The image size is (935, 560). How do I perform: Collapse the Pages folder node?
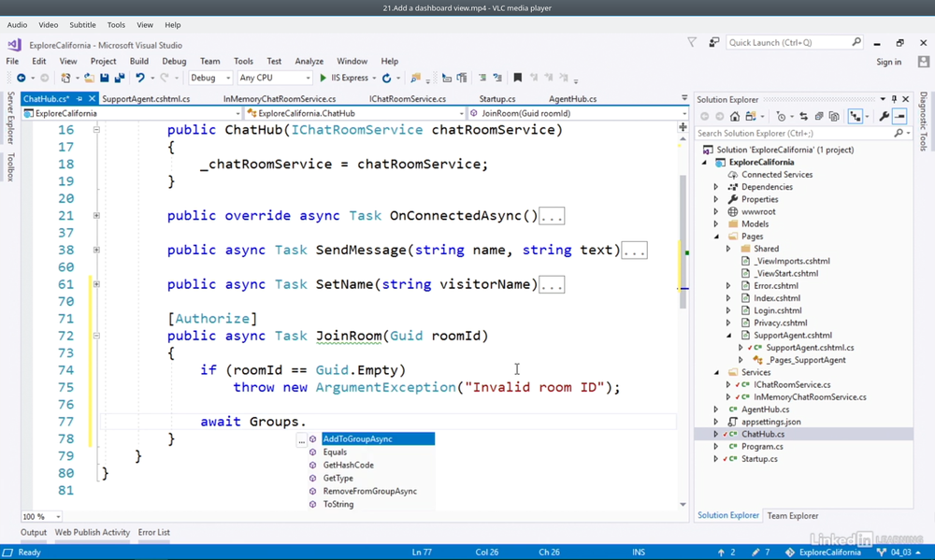pos(716,237)
